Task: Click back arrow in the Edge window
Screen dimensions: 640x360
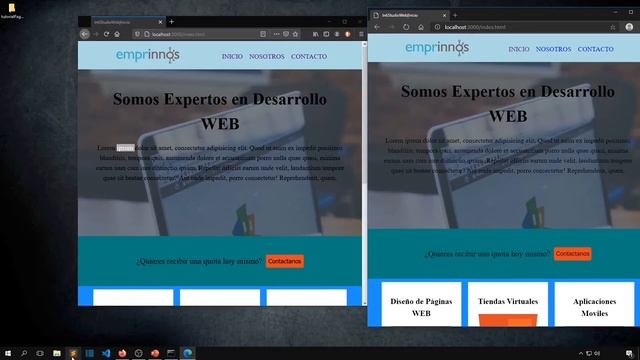Action: [377, 27]
